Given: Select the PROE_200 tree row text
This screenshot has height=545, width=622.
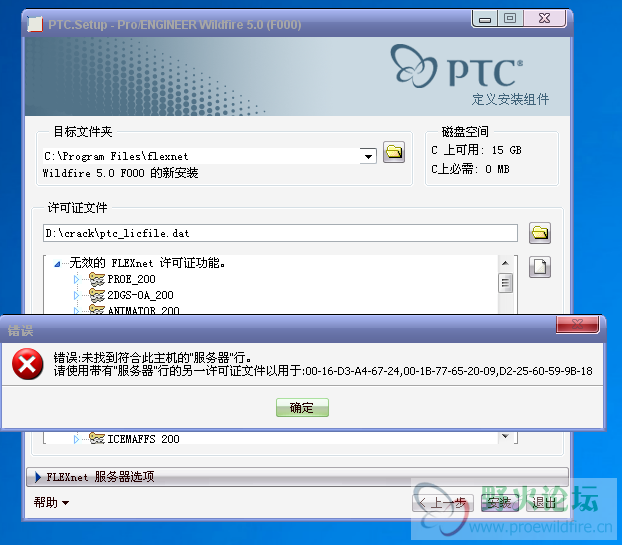Looking at the screenshot, I should [x=131, y=279].
